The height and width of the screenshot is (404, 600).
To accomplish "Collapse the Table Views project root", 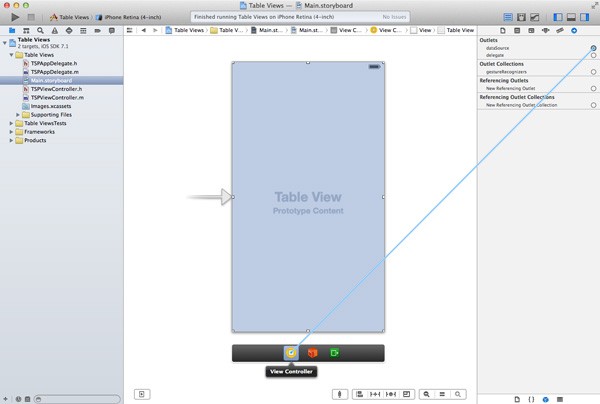I will (5, 43).
